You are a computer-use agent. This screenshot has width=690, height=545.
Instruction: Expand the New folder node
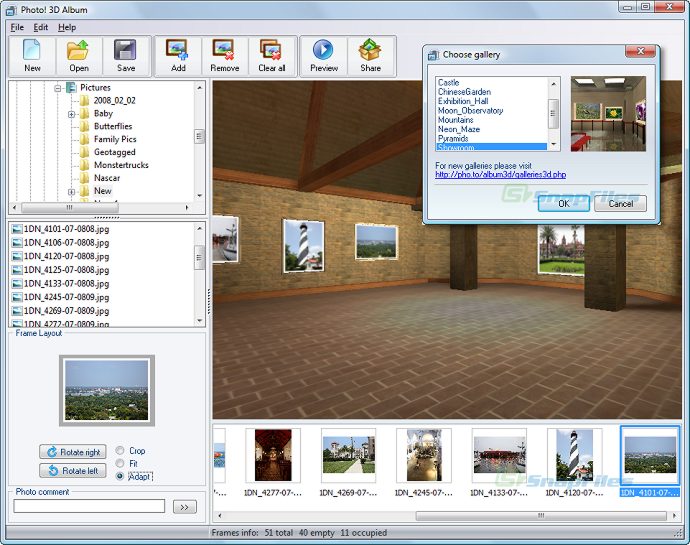pyautogui.click(x=72, y=191)
